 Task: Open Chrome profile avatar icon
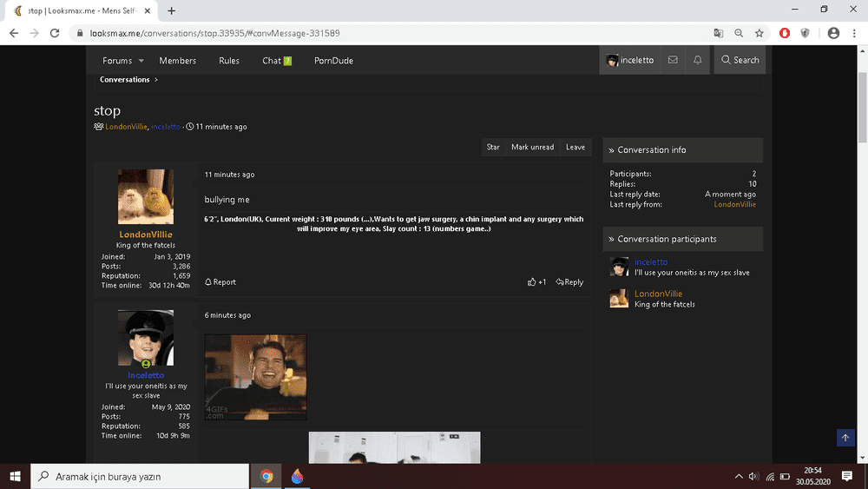point(833,33)
